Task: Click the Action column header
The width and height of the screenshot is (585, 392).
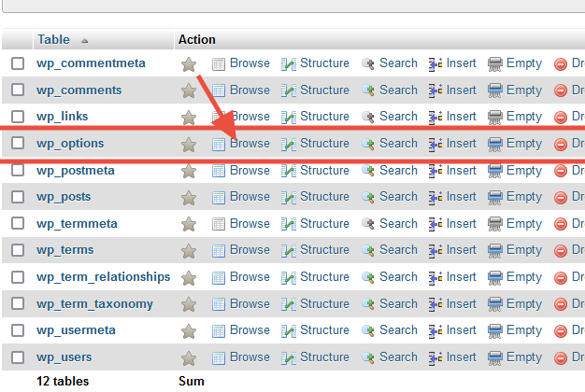Action: coord(196,40)
